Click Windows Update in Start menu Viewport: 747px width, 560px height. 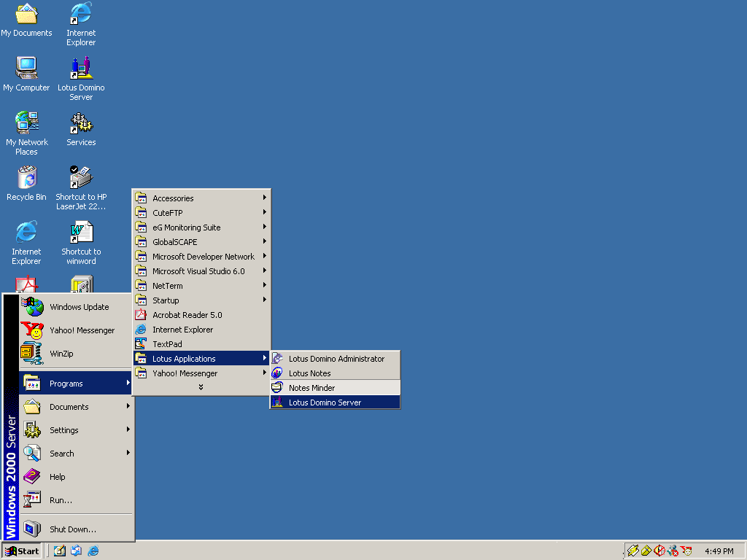(x=76, y=307)
